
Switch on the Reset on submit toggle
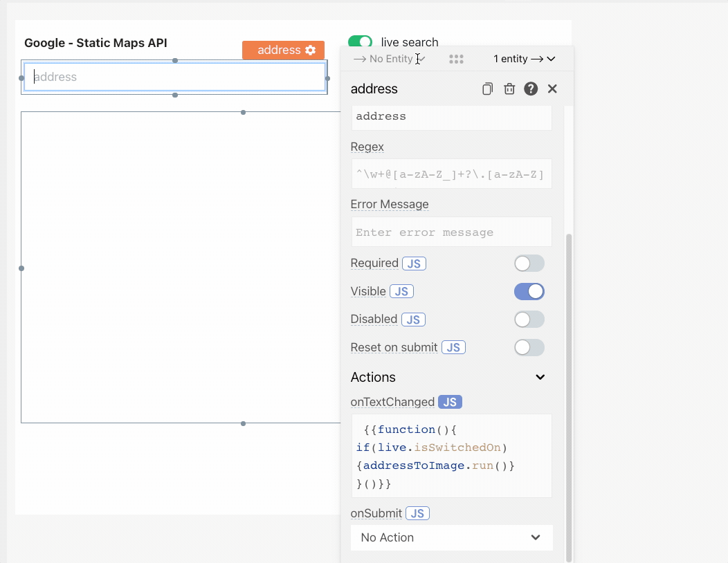coord(529,347)
